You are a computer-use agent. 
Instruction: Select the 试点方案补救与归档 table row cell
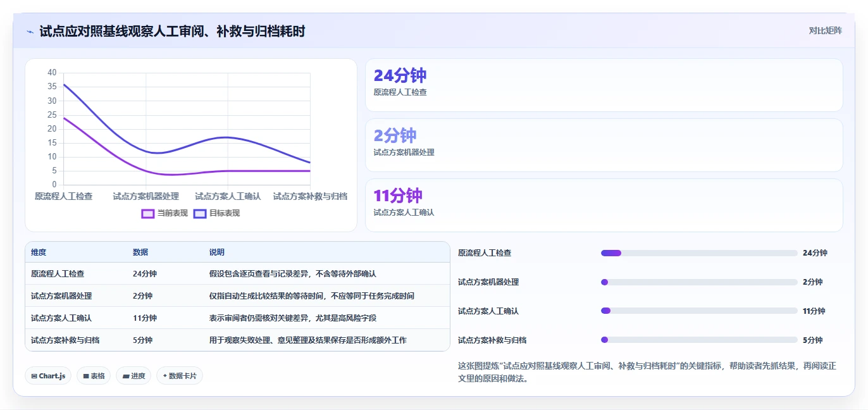click(76, 340)
